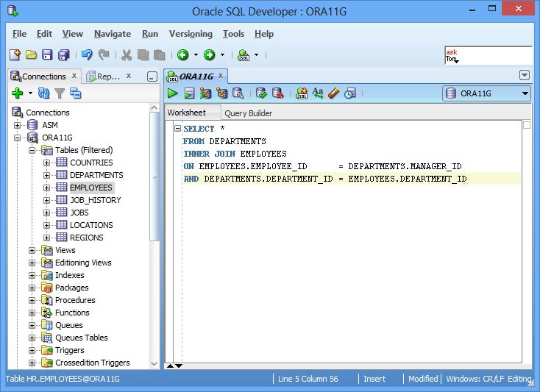540x392 pixels.
Task: Click the Unshared SQL Worksheet icon
Action: click(x=302, y=93)
